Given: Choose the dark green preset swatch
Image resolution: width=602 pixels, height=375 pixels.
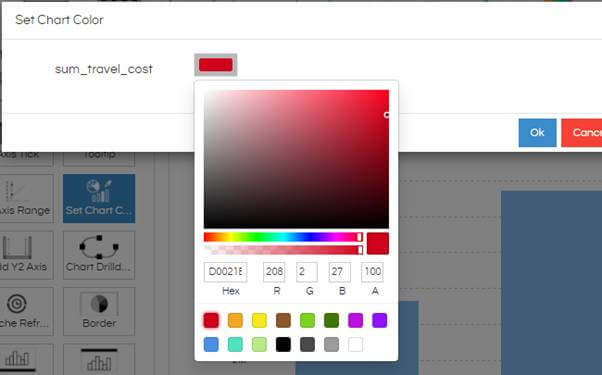Looking at the screenshot, I should (x=331, y=320).
